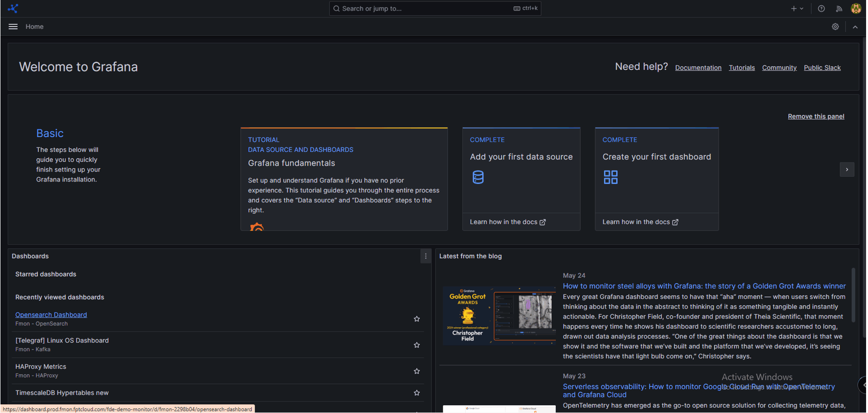The image size is (868, 413).
Task: Star the HAProxy Metrics dashboard
Action: click(x=417, y=371)
